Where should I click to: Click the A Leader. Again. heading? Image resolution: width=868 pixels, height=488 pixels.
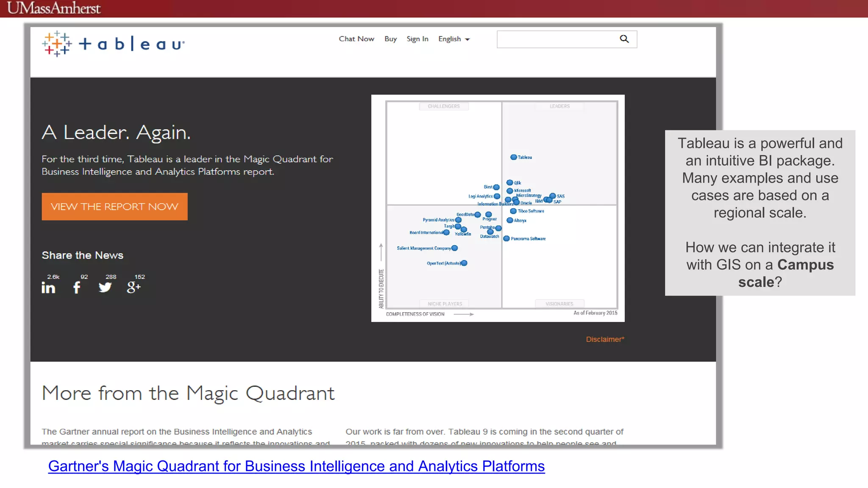(116, 133)
